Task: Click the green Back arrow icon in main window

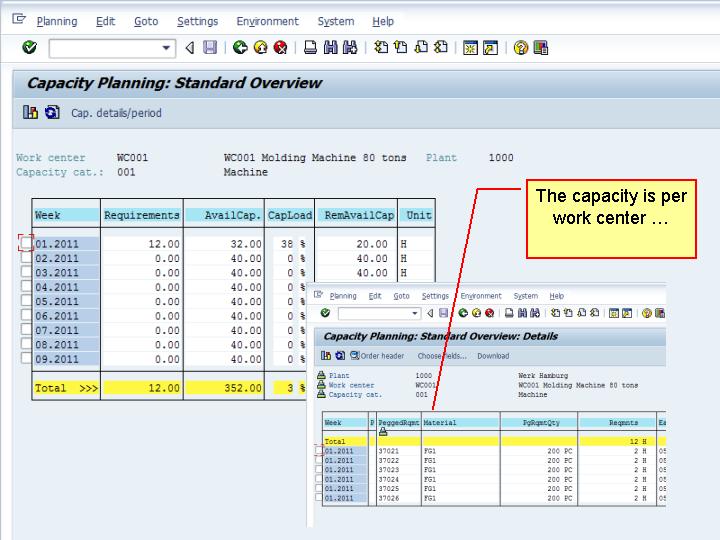Action: coord(240,47)
